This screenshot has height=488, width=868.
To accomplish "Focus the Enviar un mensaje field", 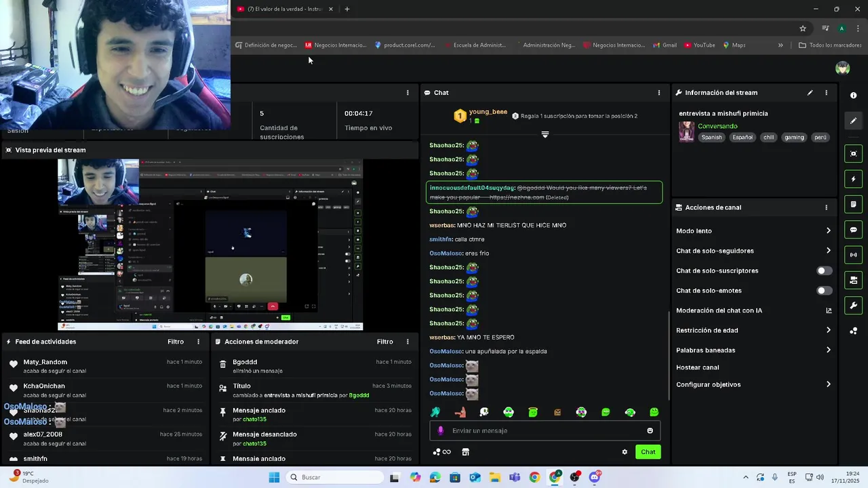I will (545, 430).
